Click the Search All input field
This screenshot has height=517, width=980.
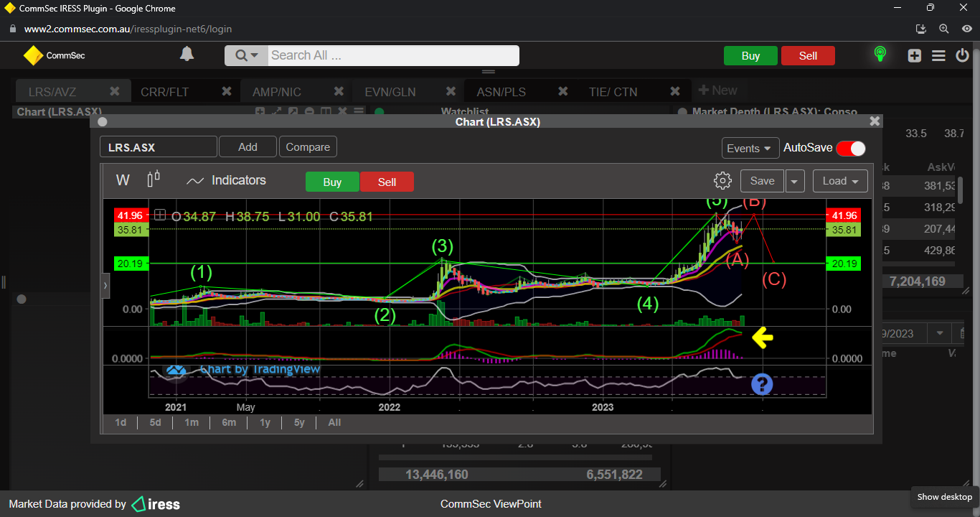click(x=393, y=55)
